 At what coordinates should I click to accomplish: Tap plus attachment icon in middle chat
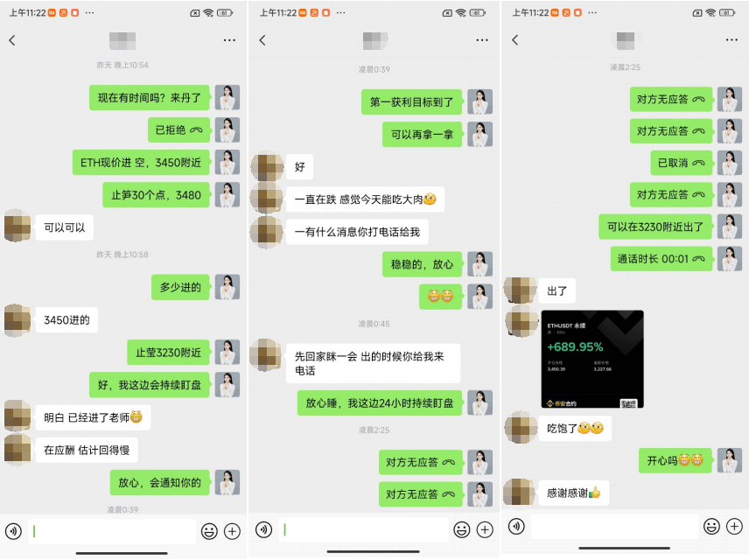[485, 529]
